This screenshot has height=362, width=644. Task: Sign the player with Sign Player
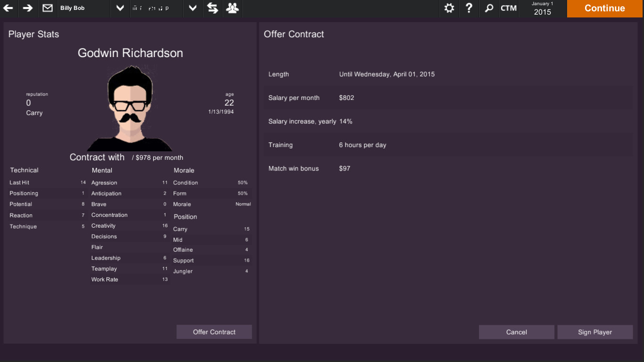[x=595, y=332]
